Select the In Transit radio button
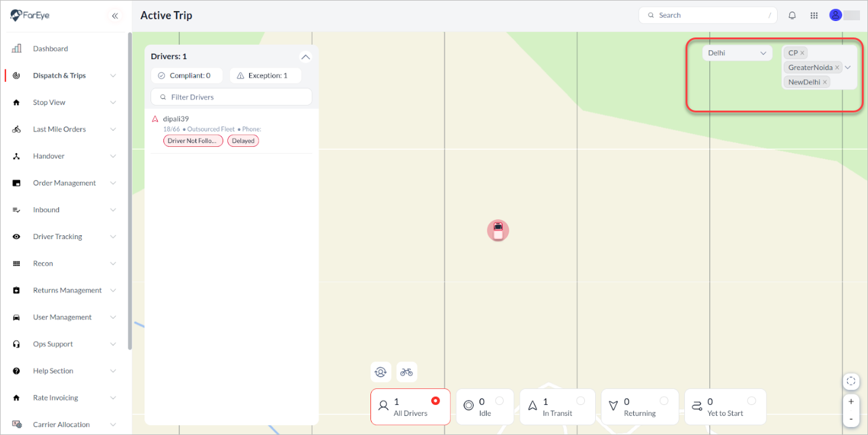The image size is (868, 435). click(581, 401)
